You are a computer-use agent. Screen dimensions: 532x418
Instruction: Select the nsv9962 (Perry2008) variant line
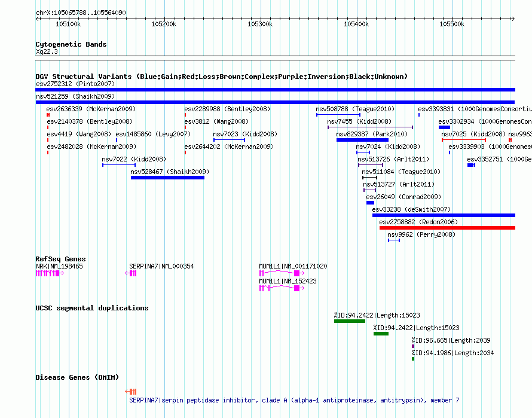coord(394,240)
